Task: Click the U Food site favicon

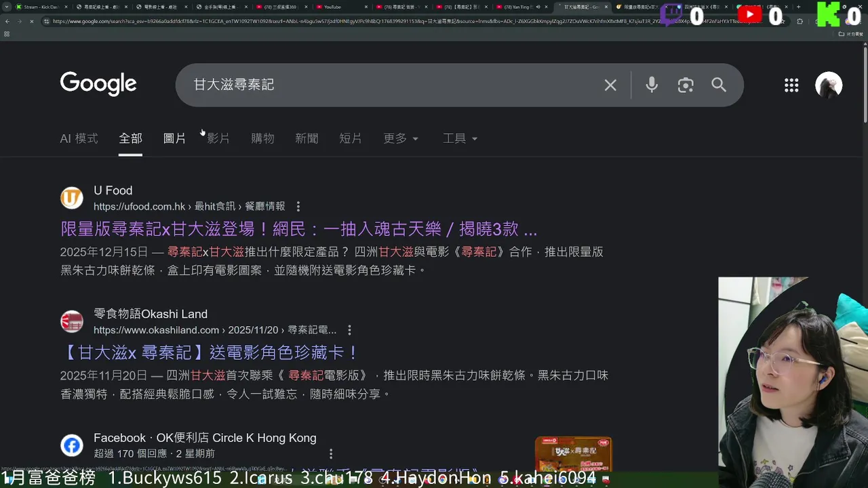Action: point(72,198)
